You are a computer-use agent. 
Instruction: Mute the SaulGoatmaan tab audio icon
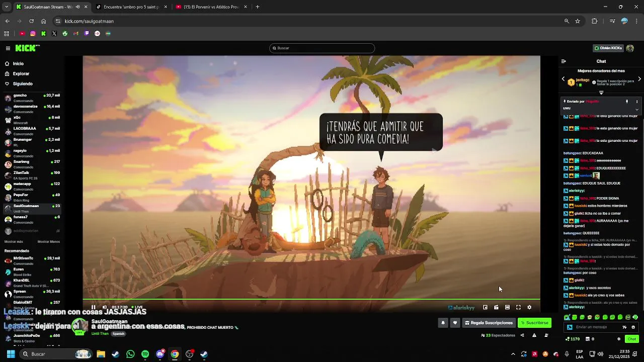76,7
